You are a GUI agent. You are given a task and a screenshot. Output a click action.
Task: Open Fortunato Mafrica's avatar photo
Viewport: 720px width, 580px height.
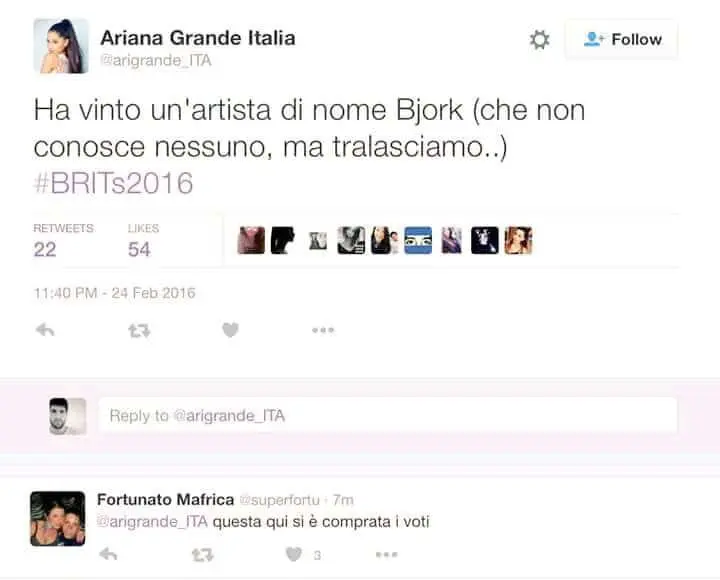coord(58,518)
